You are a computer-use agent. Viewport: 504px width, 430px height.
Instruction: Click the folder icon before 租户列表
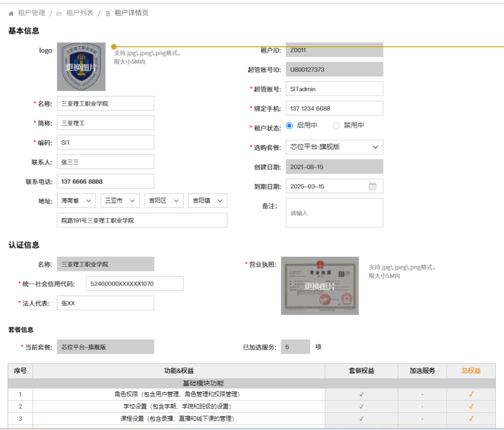(60, 13)
